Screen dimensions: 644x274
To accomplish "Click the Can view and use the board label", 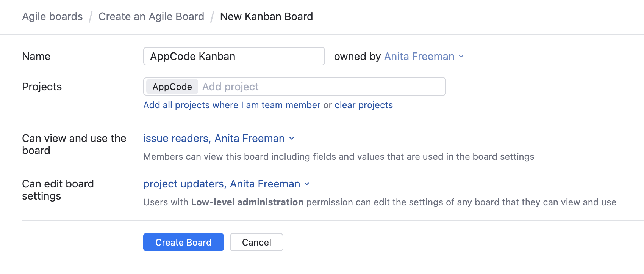I will (x=74, y=144).
